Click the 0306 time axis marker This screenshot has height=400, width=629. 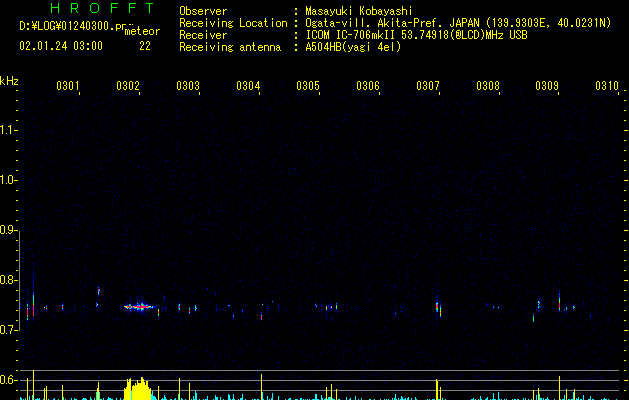[x=368, y=85]
